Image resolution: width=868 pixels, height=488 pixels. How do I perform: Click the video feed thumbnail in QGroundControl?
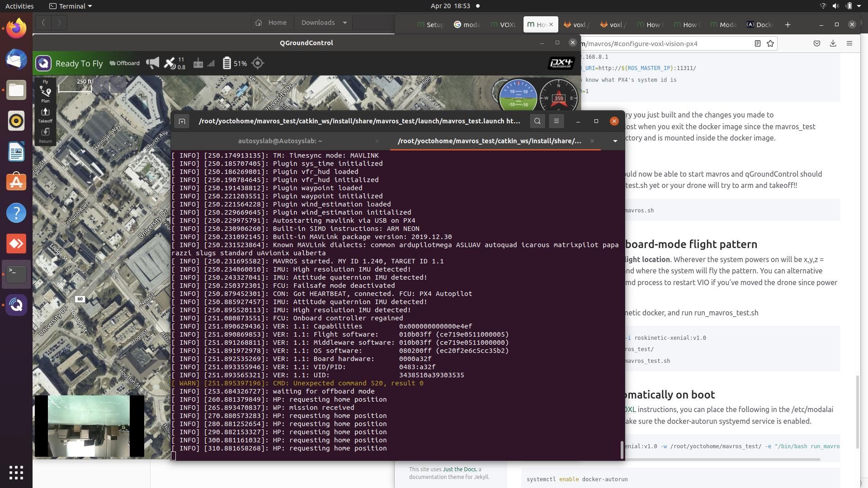90,426
